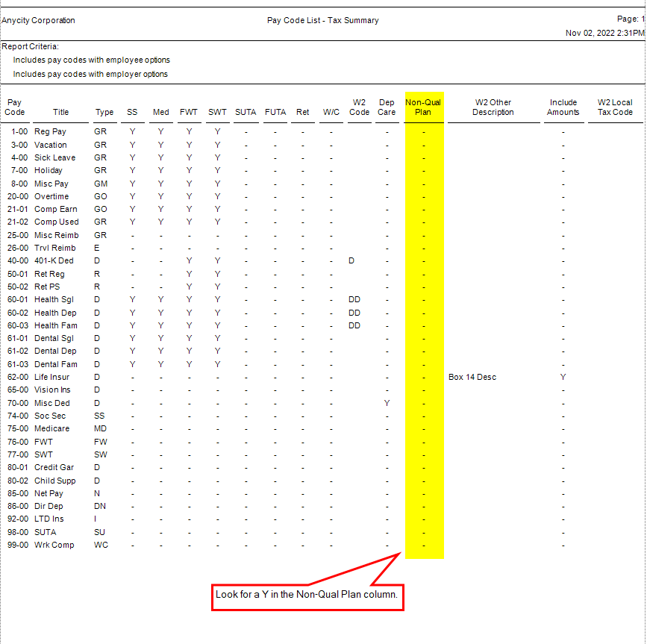Click the 'FWT' column header
Image resolution: width=647 pixels, height=644 pixels.
pos(189,112)
